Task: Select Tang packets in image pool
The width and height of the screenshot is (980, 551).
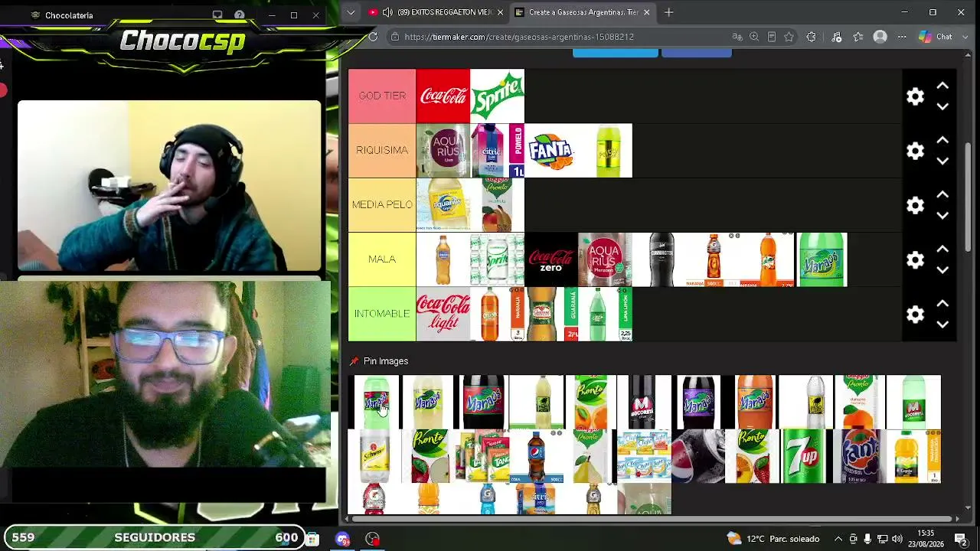Action: click(483, 456)
